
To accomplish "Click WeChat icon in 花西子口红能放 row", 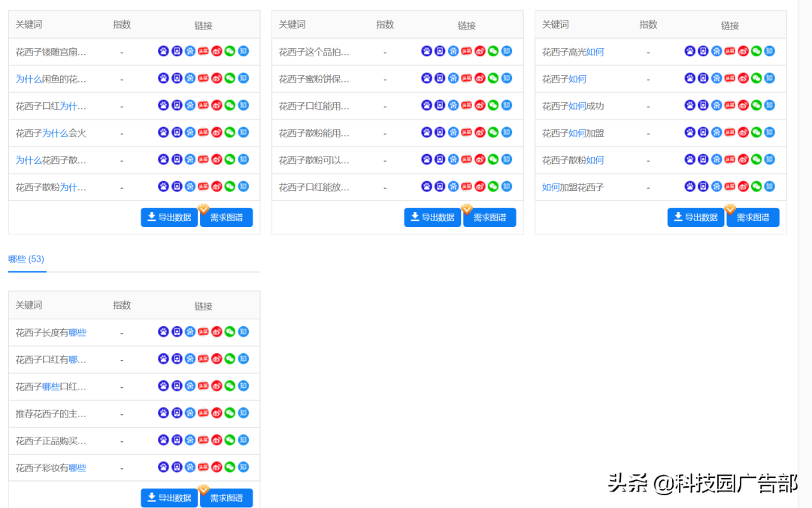I will (x=493, y=186).
